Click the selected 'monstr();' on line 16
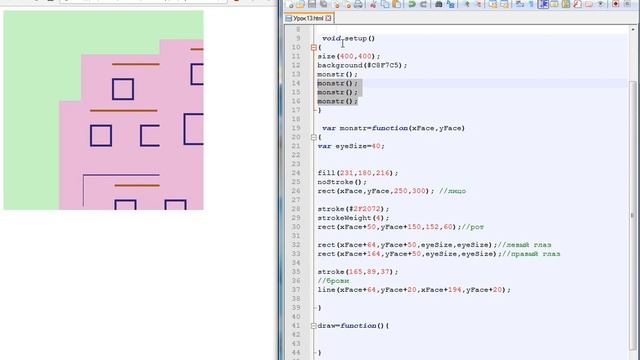Screen dimensions: 640x360 [338, 101]
